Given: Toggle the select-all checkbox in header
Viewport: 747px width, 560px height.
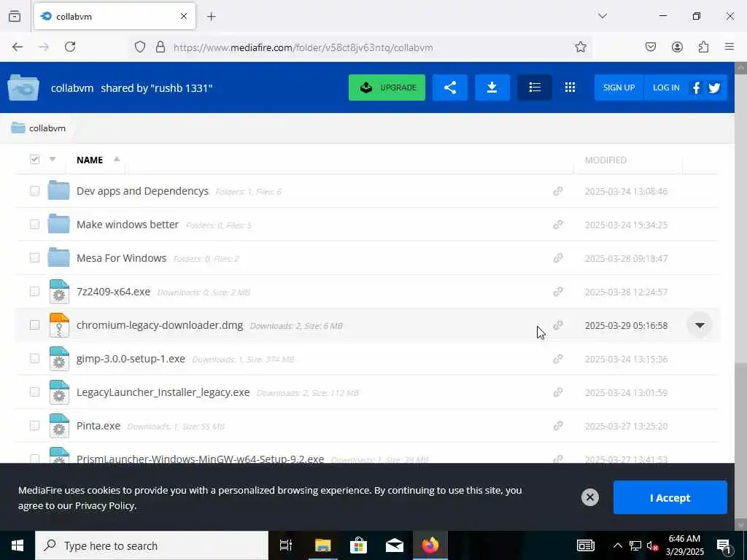Looking at the screenshot, I should click(x=34, y=159).
